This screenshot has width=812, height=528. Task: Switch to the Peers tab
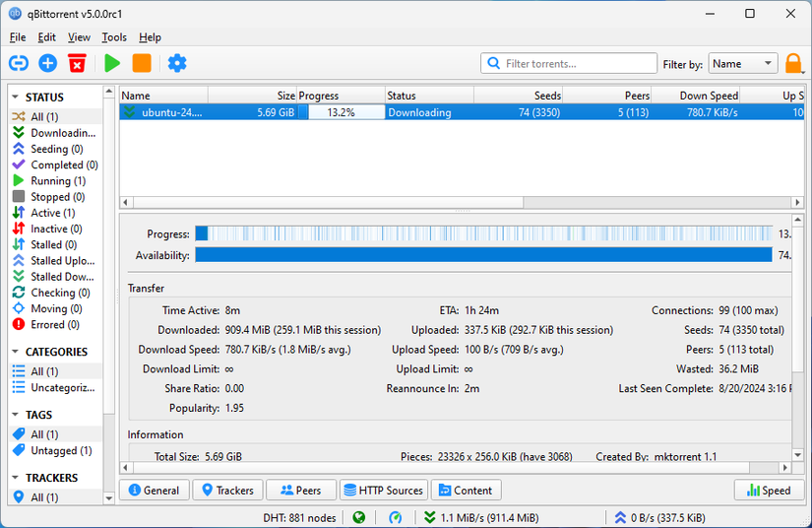[x=301, y=491]
